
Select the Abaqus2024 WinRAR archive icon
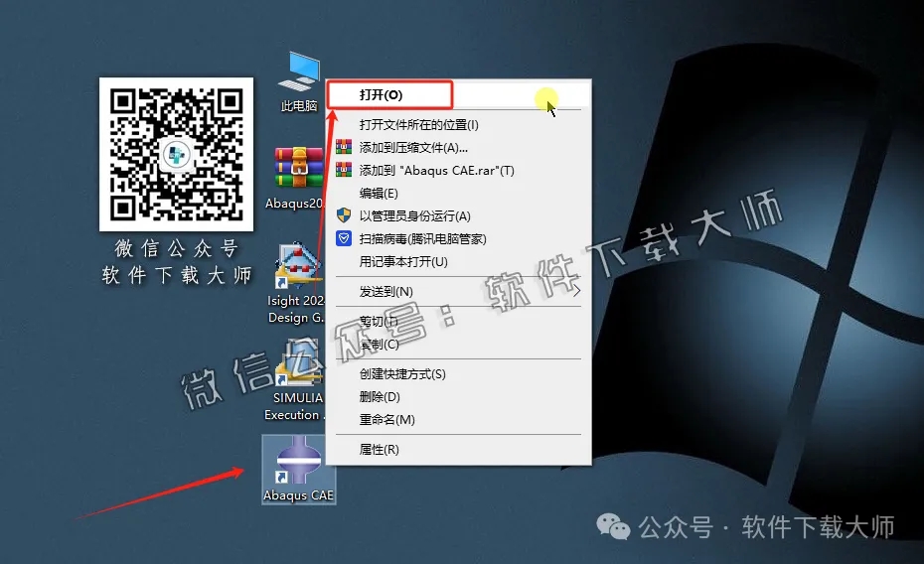point(297,179)
